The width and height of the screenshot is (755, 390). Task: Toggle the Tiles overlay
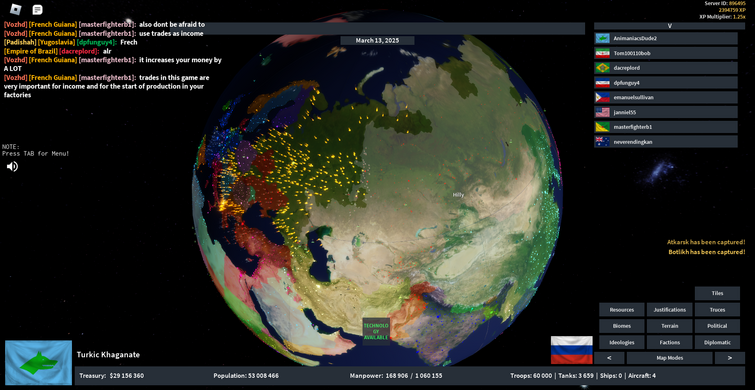coord(717,293)
